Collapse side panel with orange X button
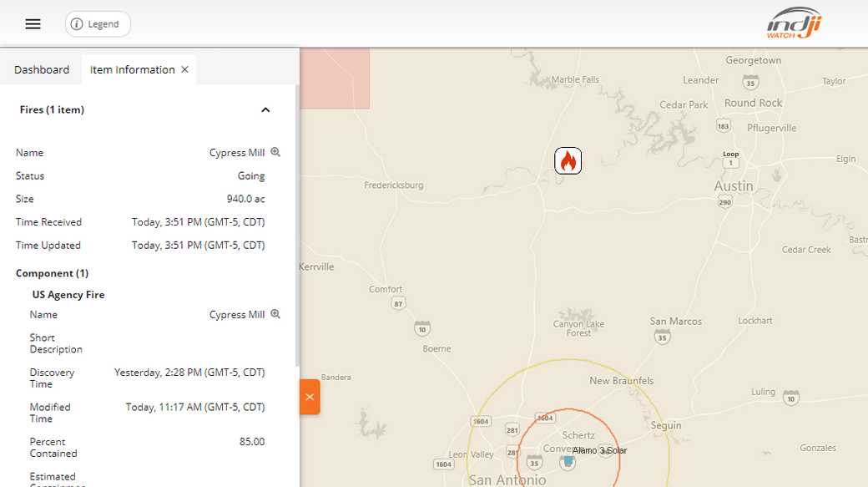Image resolution: width=868 pixels, height=487 pixels. click(x=310, y=397)
